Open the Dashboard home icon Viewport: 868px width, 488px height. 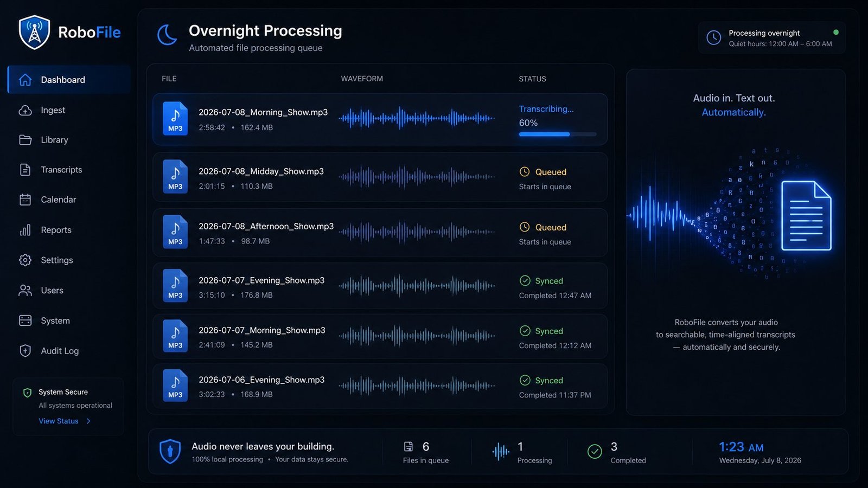25,80
